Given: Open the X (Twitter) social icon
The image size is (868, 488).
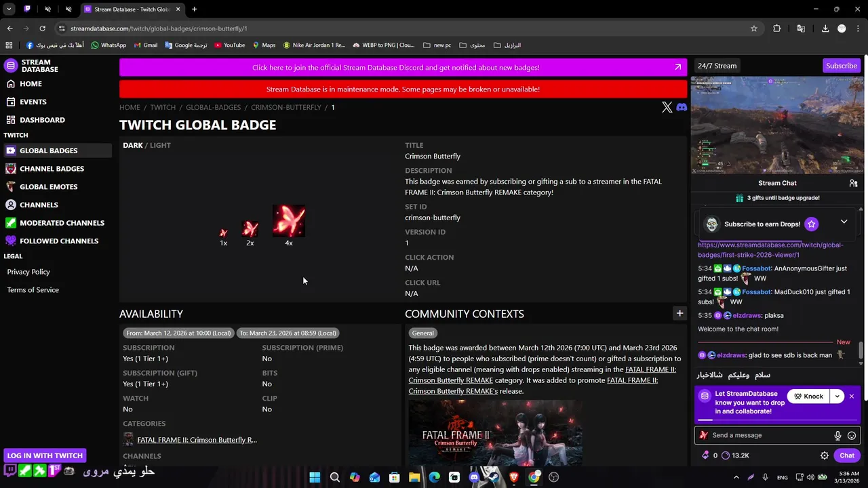Looking at the screenshot, I should 667,107.
